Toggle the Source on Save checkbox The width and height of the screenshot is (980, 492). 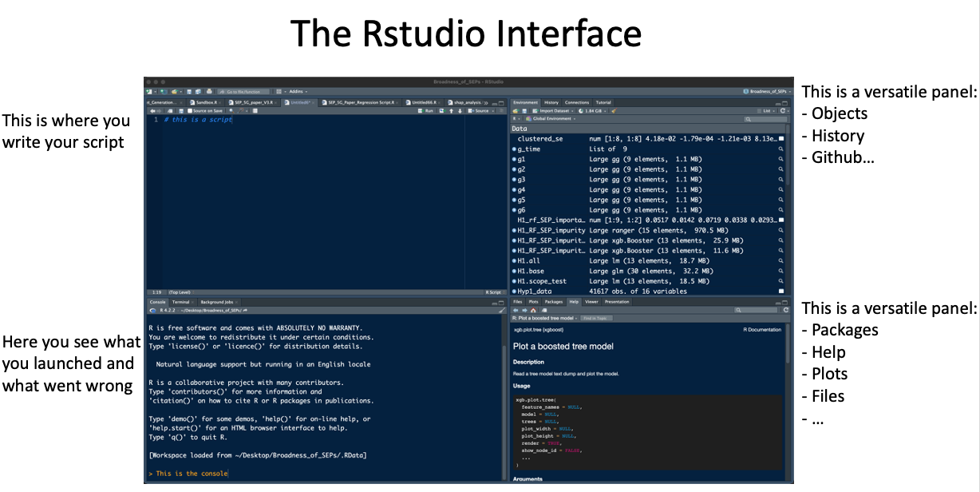pyautogui.click(x=188, y=111)
